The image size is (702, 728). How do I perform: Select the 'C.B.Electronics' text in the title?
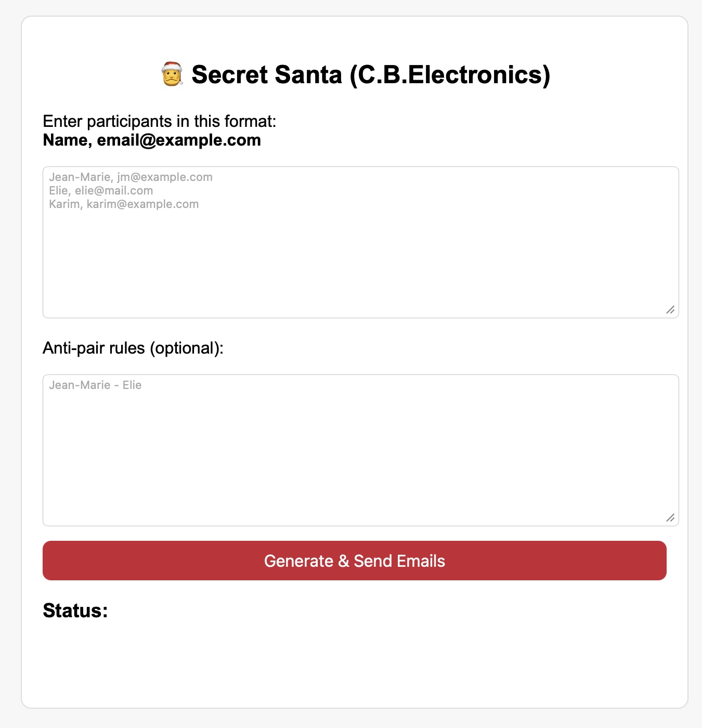pyautogui.click(x=449, y=74)
